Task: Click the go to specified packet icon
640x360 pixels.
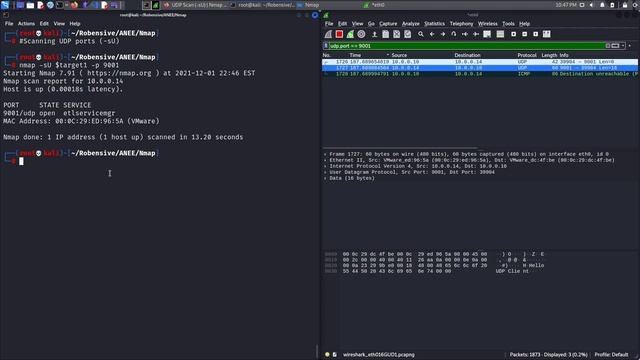Action: [454, 34]
